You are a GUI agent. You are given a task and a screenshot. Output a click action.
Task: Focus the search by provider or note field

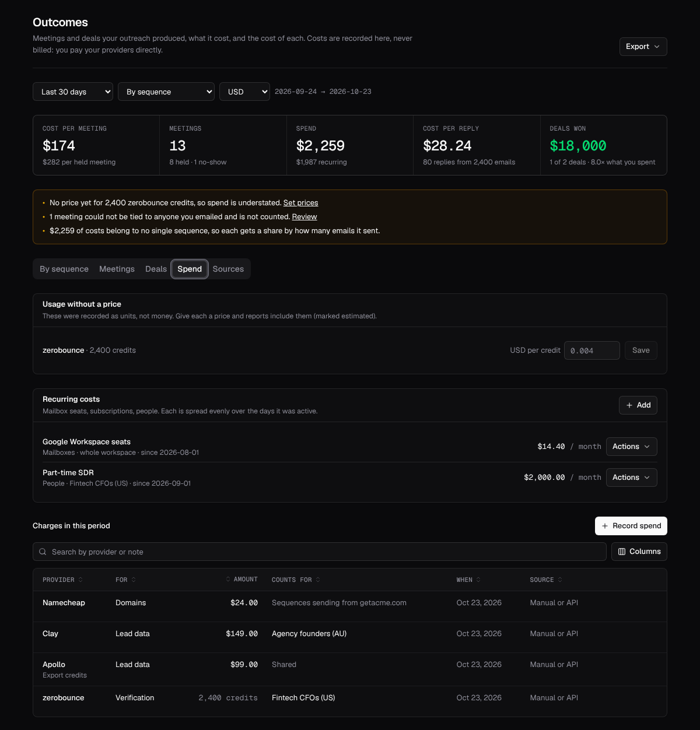320,552
